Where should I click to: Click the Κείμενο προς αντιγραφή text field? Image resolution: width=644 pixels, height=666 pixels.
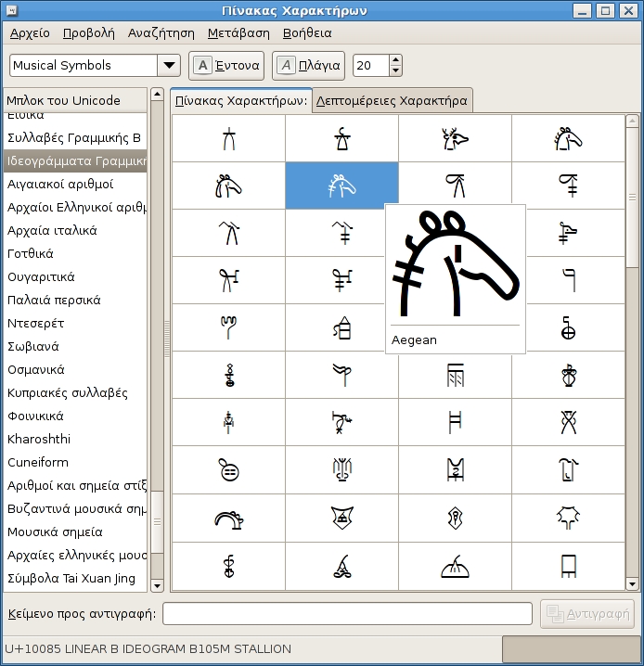click(347, 614)
